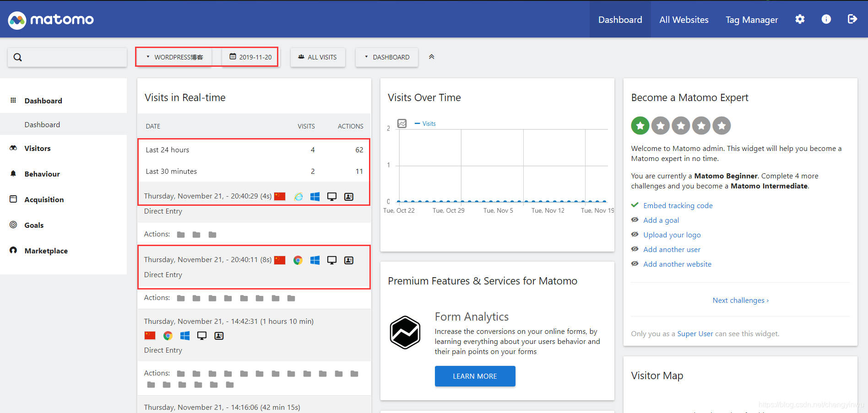The width and height of the screenshot is (868, 413).
Task: Click Add another user link
Action: pyautogui.click(x=672, y=249)
